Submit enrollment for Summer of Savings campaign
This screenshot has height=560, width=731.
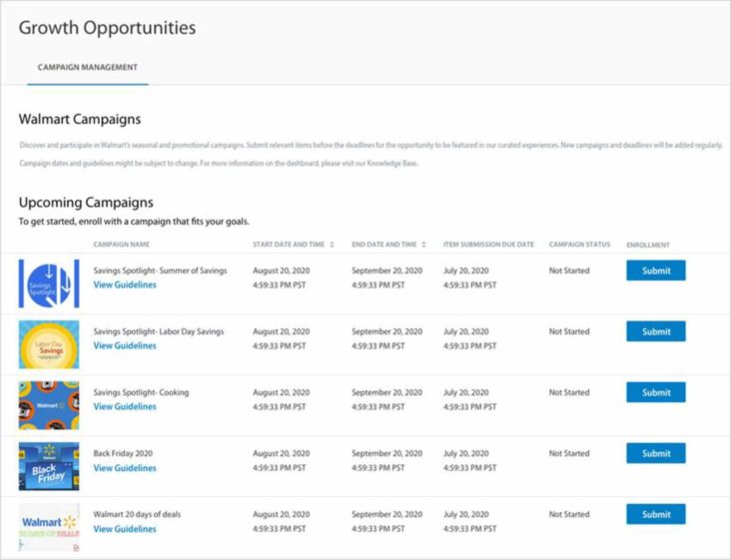pyautogui.click(x=656, y=271)
